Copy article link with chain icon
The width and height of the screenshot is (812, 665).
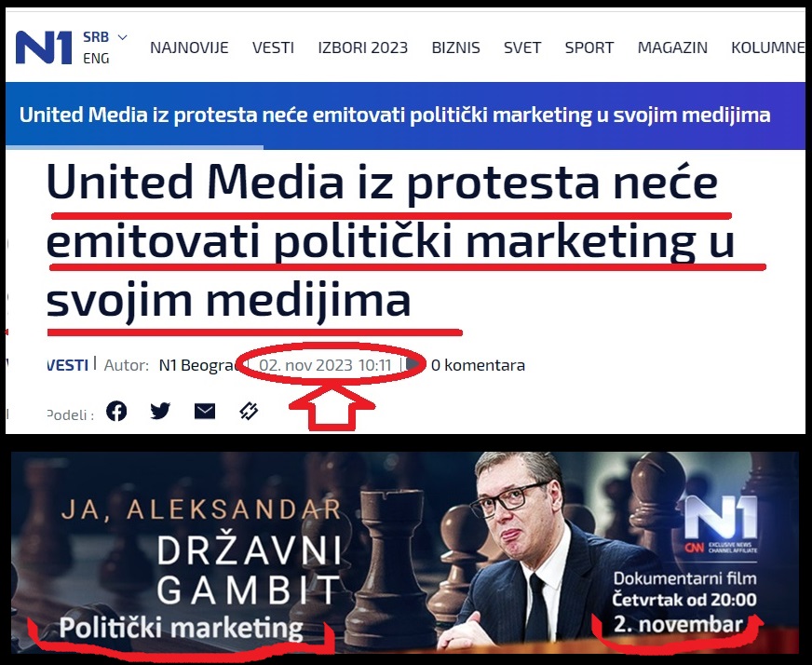[x=249, y=412]
